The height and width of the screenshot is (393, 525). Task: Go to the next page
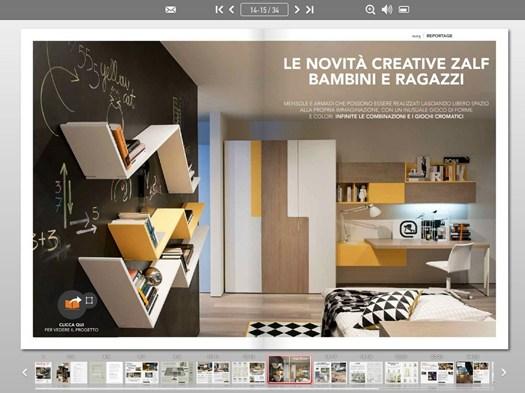[x=297, y=10]
